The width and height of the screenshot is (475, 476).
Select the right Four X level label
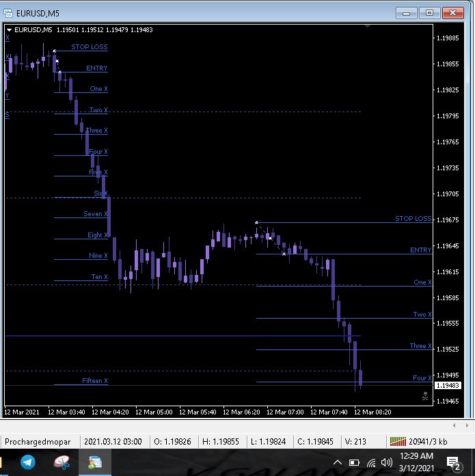pos(422,378)
